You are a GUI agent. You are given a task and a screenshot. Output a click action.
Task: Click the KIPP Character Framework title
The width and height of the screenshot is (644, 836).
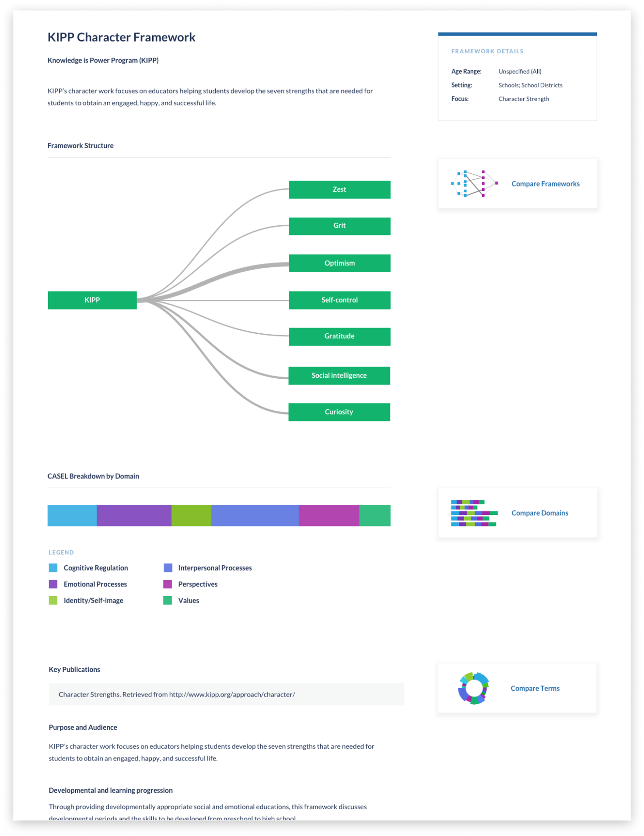tap(121, 38)
